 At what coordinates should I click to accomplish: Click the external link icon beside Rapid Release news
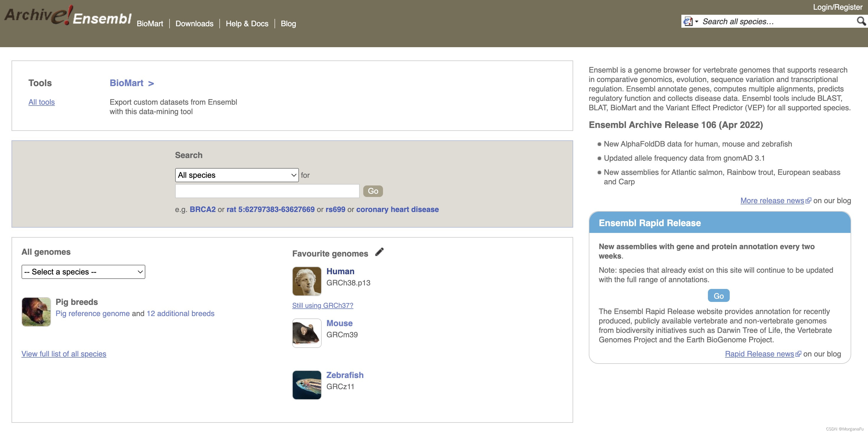pyautogui.click(x=799, y=354)
